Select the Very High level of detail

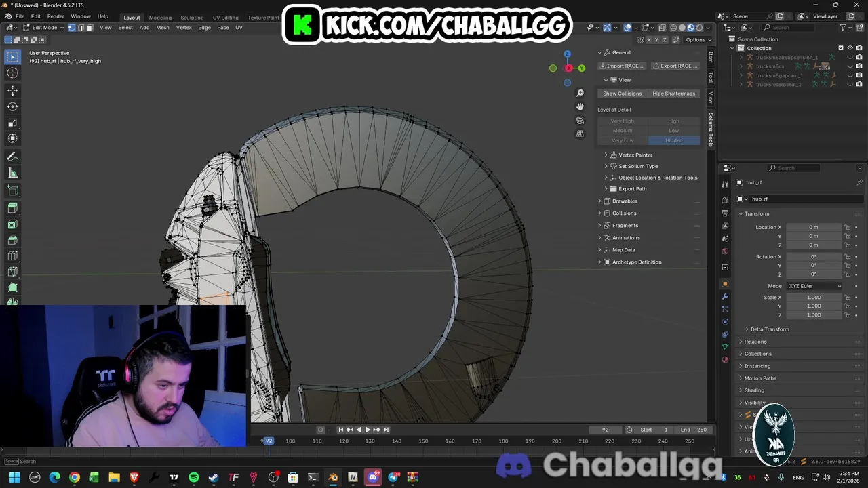[623, 121]
